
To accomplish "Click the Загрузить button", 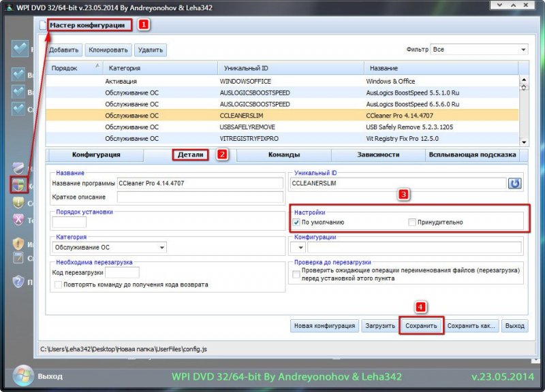I will pos(380,326).
